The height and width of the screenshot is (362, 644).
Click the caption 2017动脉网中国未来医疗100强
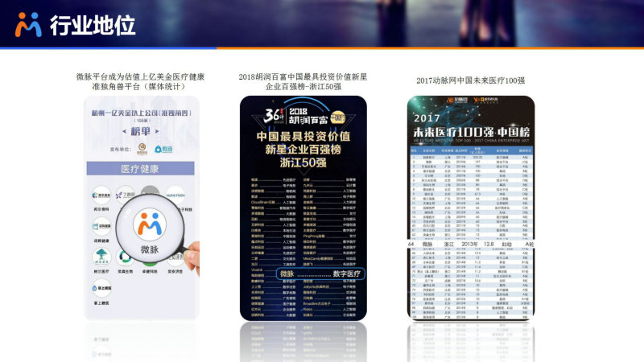pos(471,80)
